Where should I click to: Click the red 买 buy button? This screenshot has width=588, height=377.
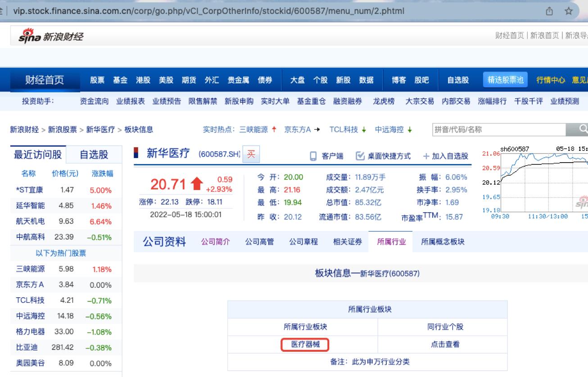[x=251, y=154]
